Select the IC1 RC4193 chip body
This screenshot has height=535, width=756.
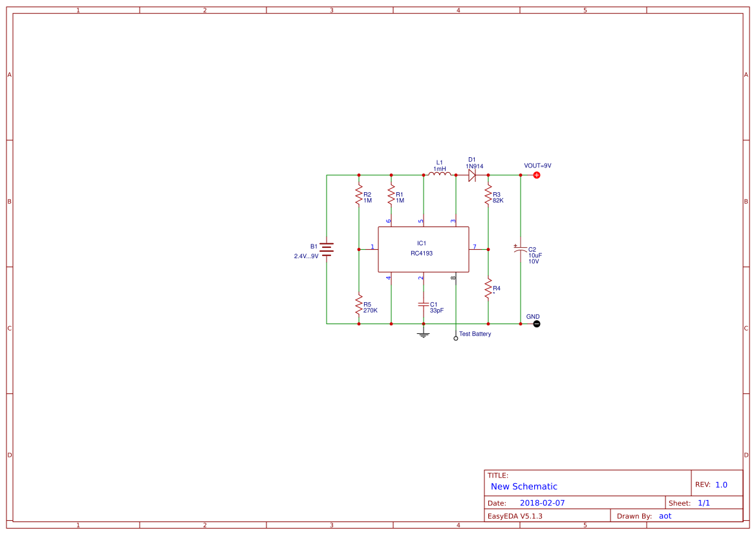point(424,250)
